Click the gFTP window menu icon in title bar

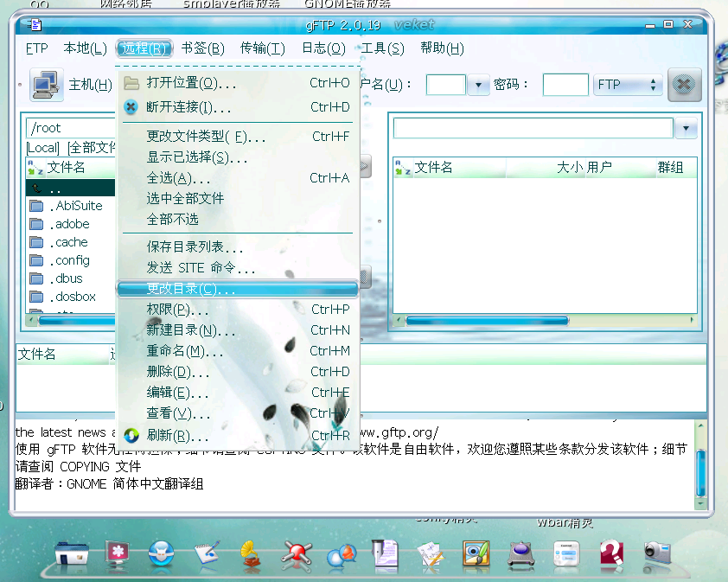pyautogui.click(x=35, y=24)
